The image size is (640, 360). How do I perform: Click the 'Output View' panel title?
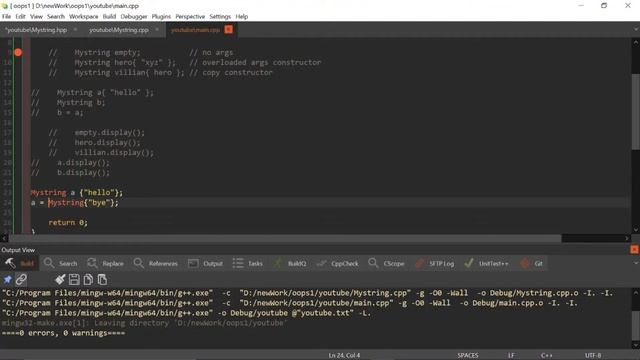pyautogui.click(x=18, y=250)
